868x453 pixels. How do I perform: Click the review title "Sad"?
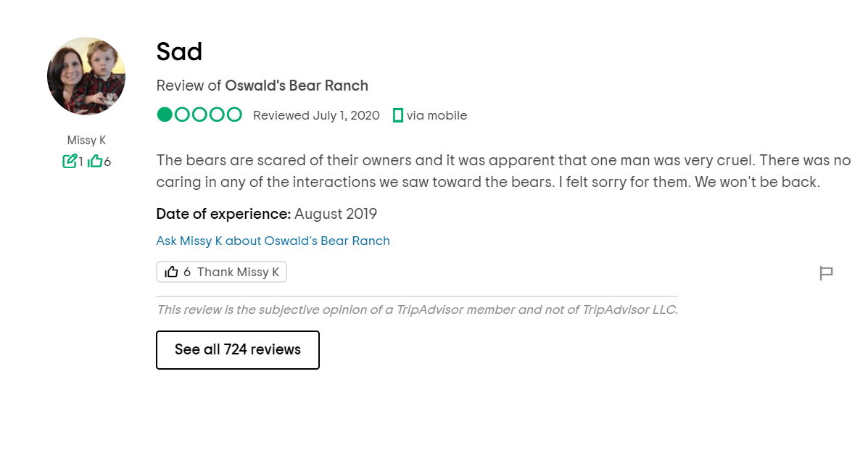click(179, 51)
